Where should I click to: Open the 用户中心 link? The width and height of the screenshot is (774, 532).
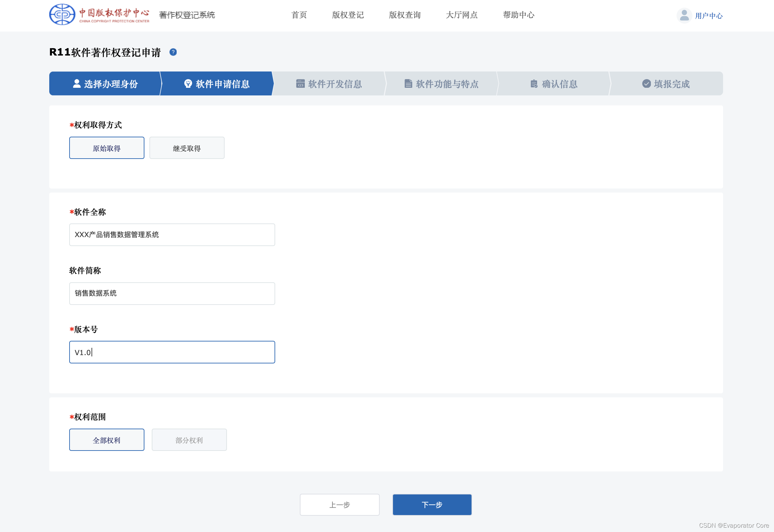(x=708, y=16)
